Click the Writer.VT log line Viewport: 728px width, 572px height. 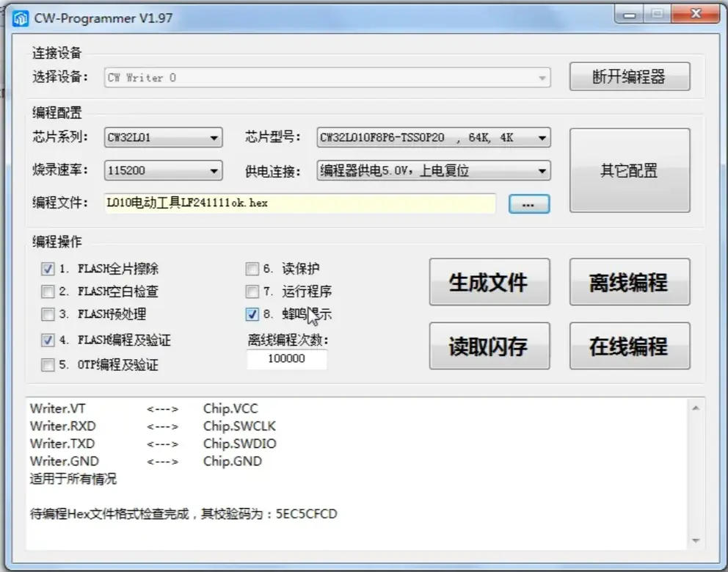pos(144,408)
